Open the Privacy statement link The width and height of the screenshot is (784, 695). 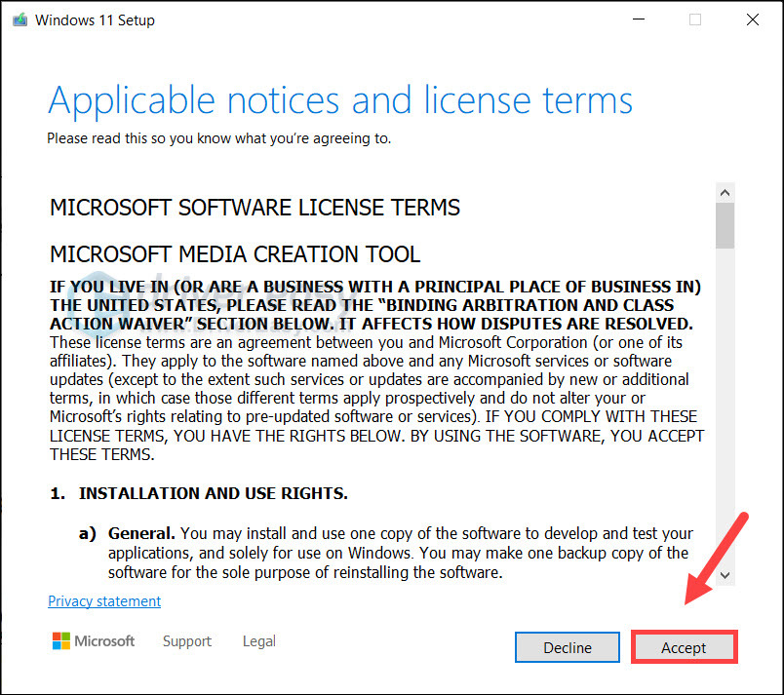tap(104, 601)
